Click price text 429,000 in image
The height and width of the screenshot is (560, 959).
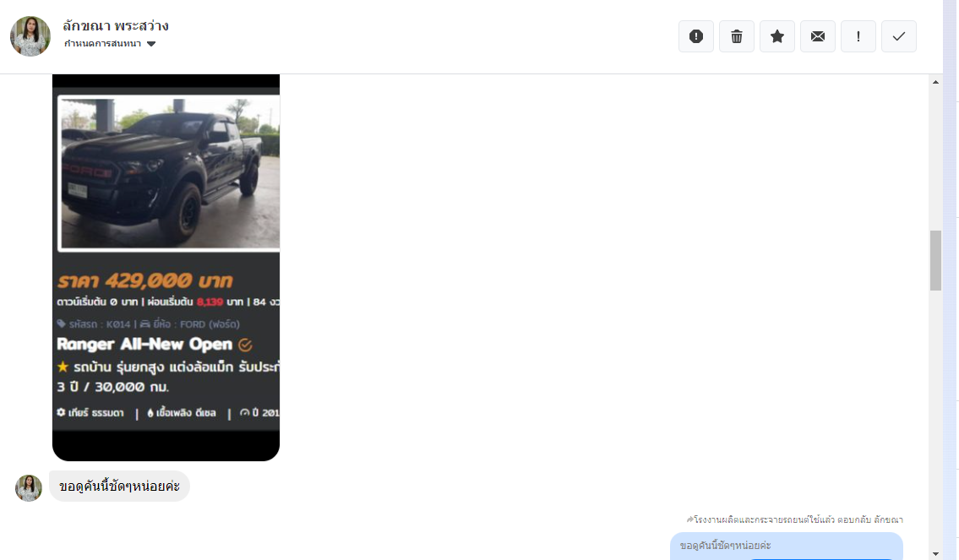point(145,280)
